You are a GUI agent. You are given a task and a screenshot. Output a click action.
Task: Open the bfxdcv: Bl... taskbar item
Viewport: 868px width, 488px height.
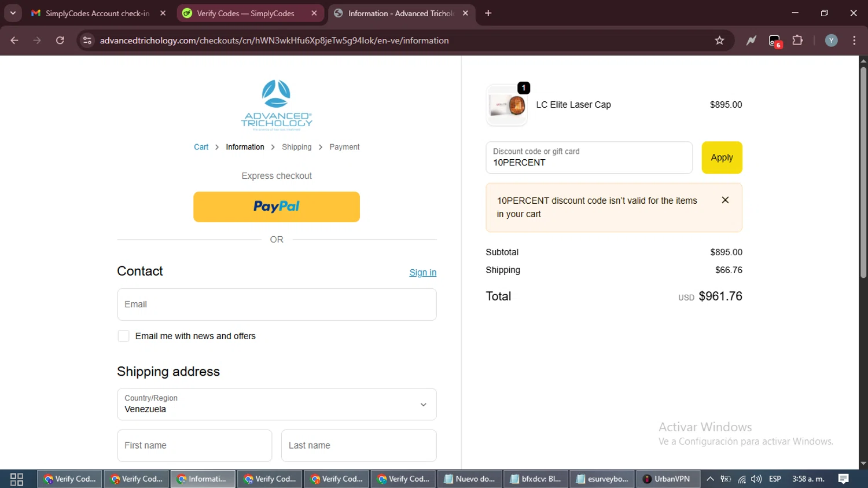tap(536, 479)
